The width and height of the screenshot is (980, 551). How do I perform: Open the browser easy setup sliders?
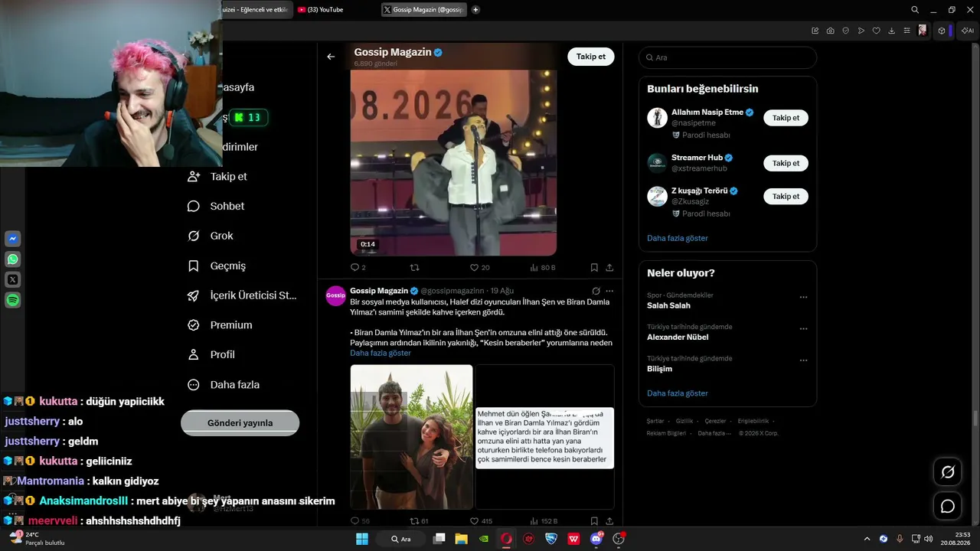pyautogui.click(x=907, y=31)
